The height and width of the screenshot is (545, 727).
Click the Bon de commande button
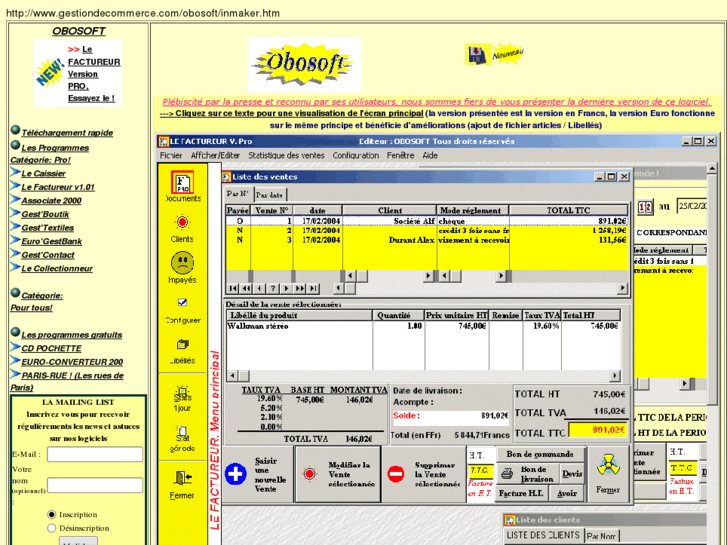coord(540,454)
